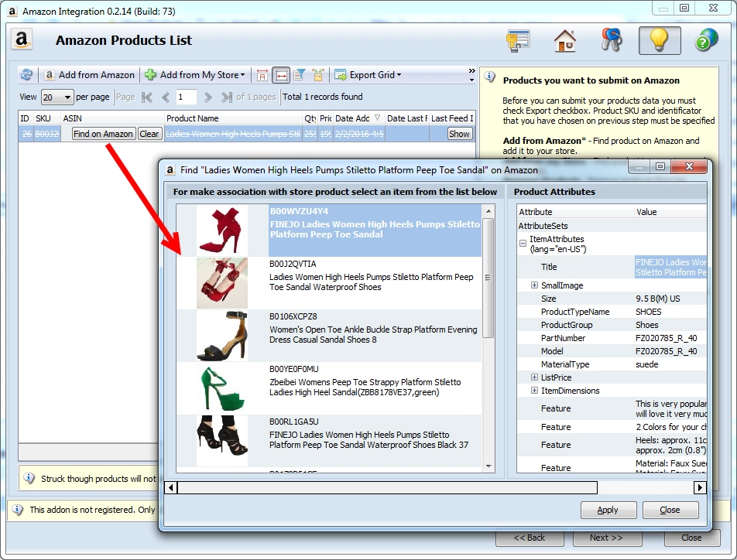Click the dialog horizontal scrollbar right arrow
The image size is (737, 560).
(700, 487)
